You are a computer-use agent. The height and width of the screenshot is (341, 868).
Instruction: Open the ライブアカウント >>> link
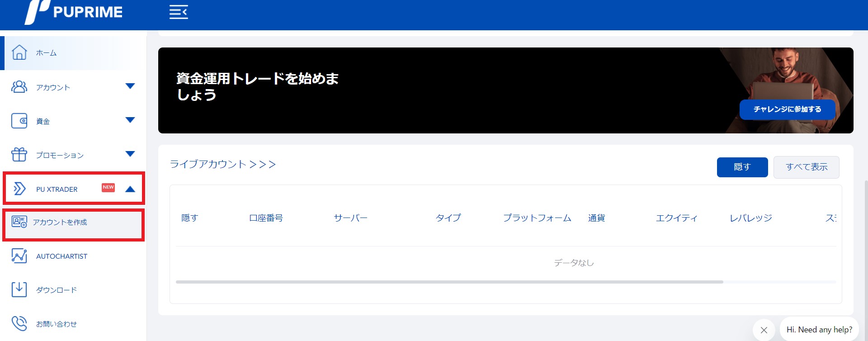click(222, 164)
